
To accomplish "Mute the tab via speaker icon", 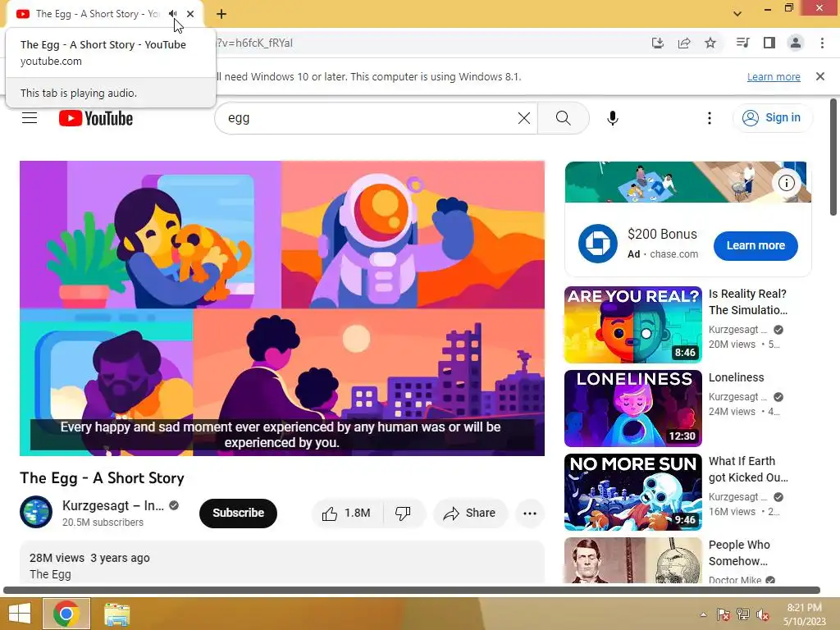I will tap(172, 14).
